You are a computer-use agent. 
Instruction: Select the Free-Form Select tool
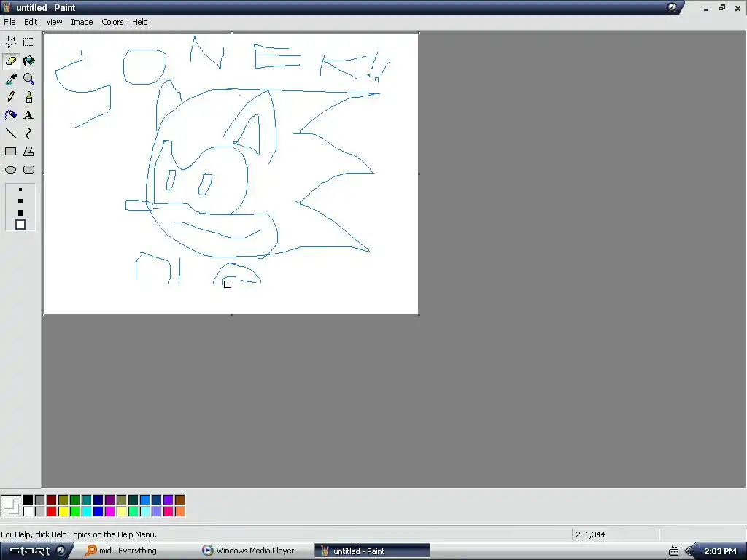(10, 42)
